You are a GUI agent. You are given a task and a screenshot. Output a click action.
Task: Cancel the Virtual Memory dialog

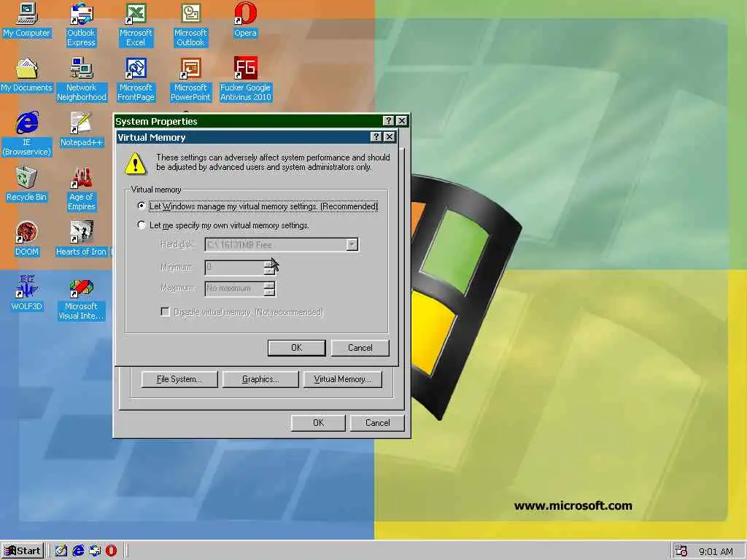(360, 348)
